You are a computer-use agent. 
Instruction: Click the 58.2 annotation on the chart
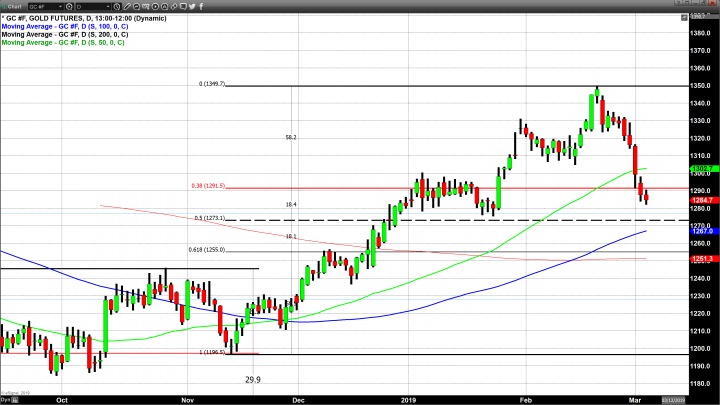point(291,137)
